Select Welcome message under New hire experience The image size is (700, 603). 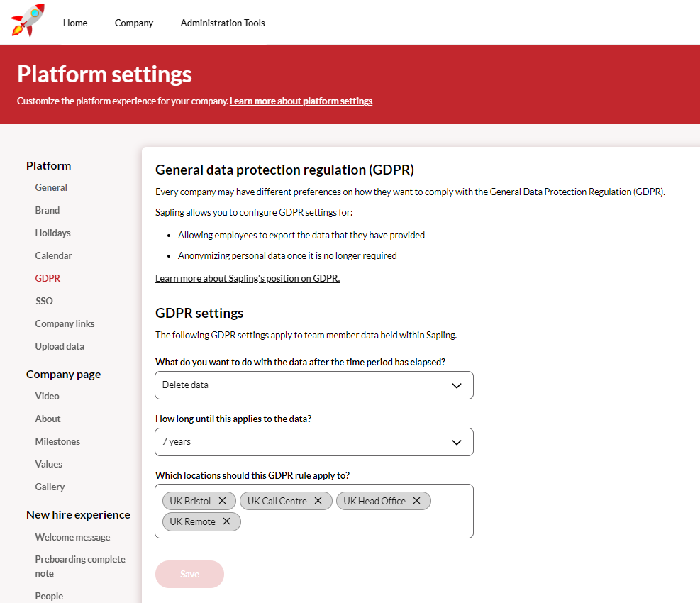click(72, 538)
